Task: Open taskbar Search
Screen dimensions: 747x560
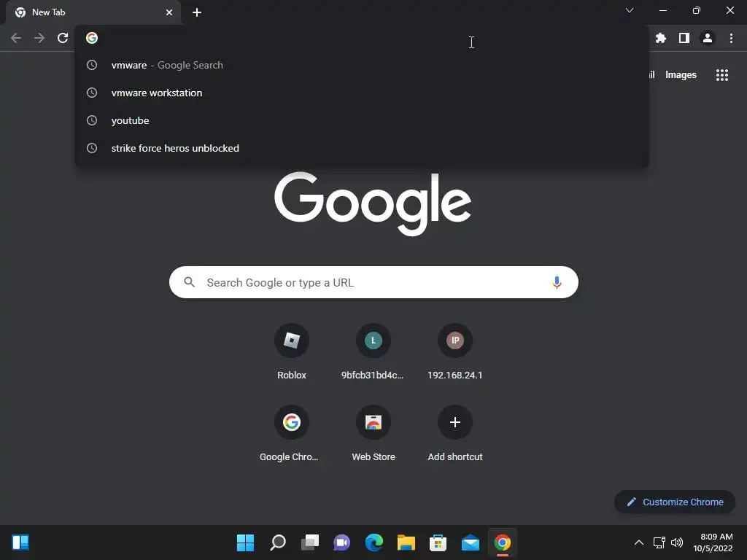Action: pyautogui.click(x=278, y=542)
